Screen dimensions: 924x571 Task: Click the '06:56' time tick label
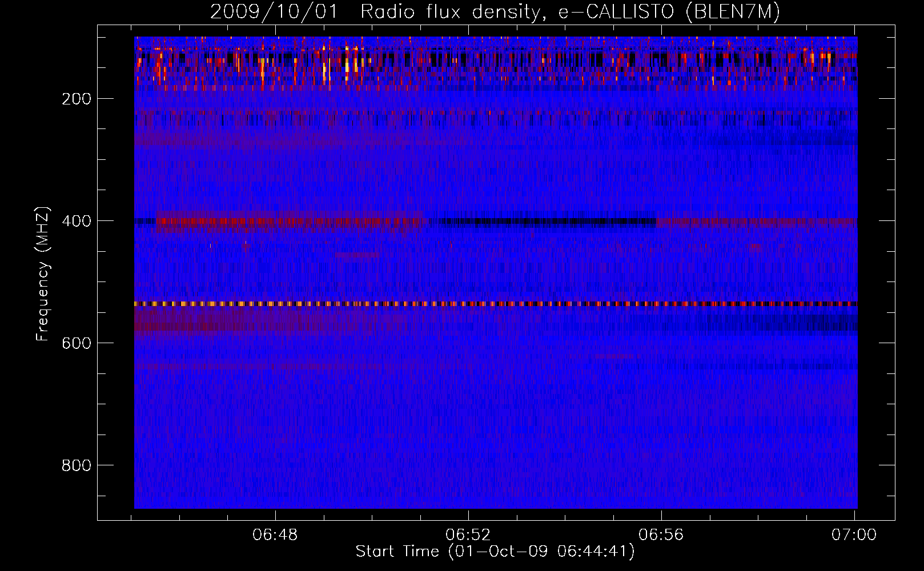pos(661,534)
